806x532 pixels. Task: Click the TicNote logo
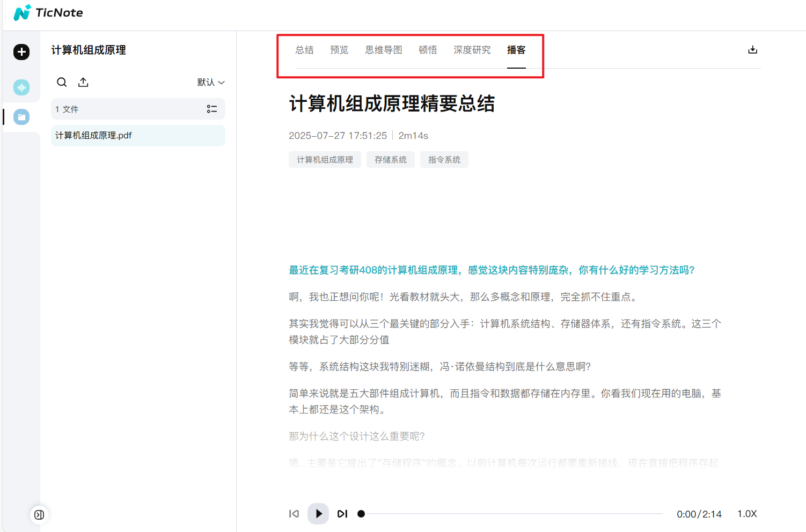coord(48,12)
